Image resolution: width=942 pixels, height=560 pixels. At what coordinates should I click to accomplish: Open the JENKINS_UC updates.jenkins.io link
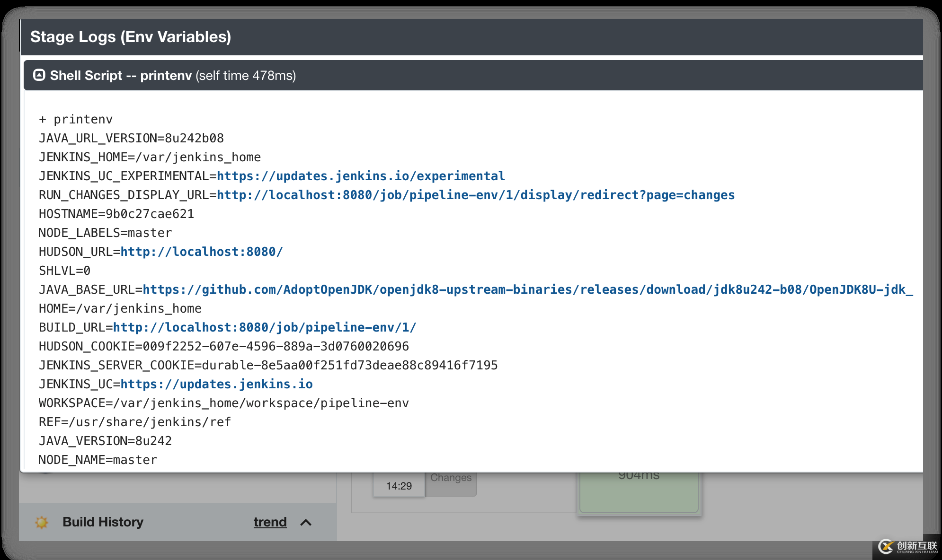point(217,384)
